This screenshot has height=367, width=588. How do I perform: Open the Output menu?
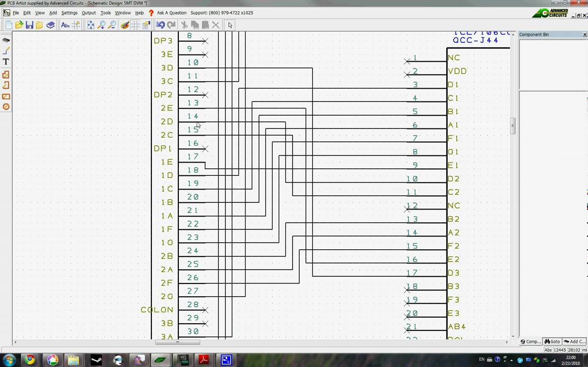(89, 13)
